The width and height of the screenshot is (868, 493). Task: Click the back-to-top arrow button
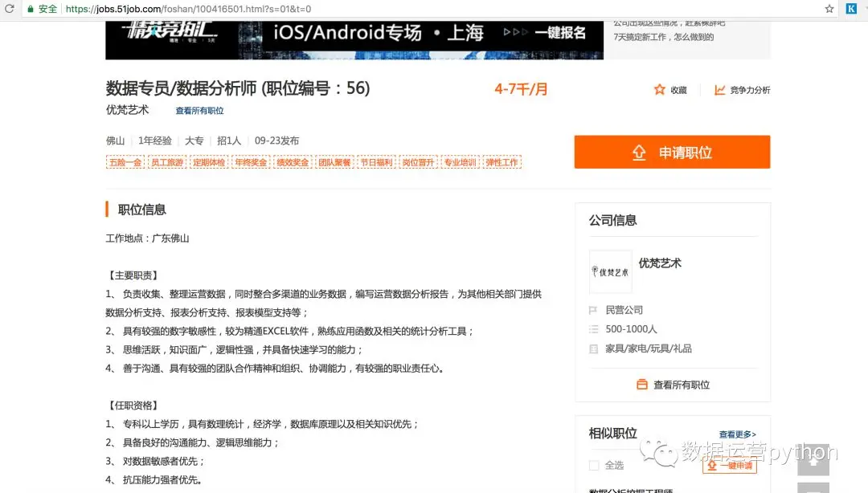click(x=813, y=460)
